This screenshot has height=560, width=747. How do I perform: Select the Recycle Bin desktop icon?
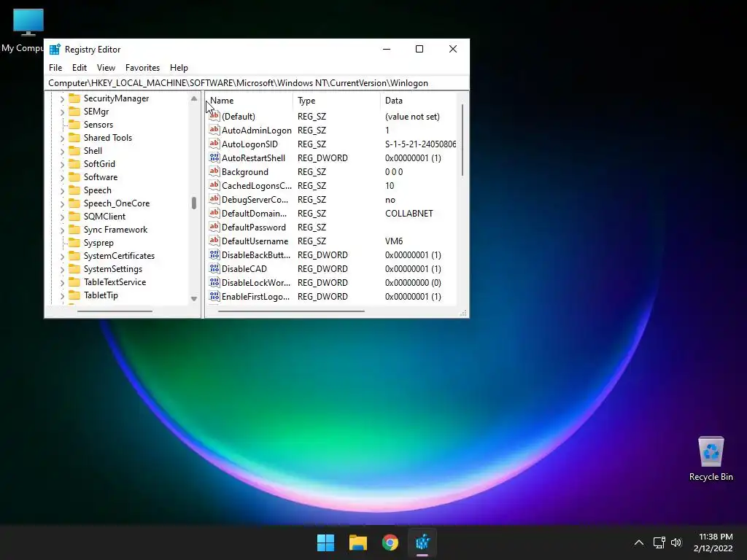[711, 459]
